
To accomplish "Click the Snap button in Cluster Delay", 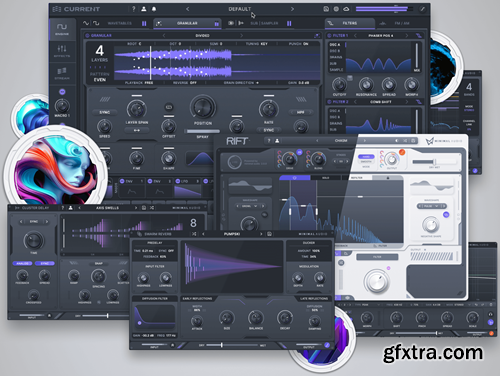I will [99, 263].
